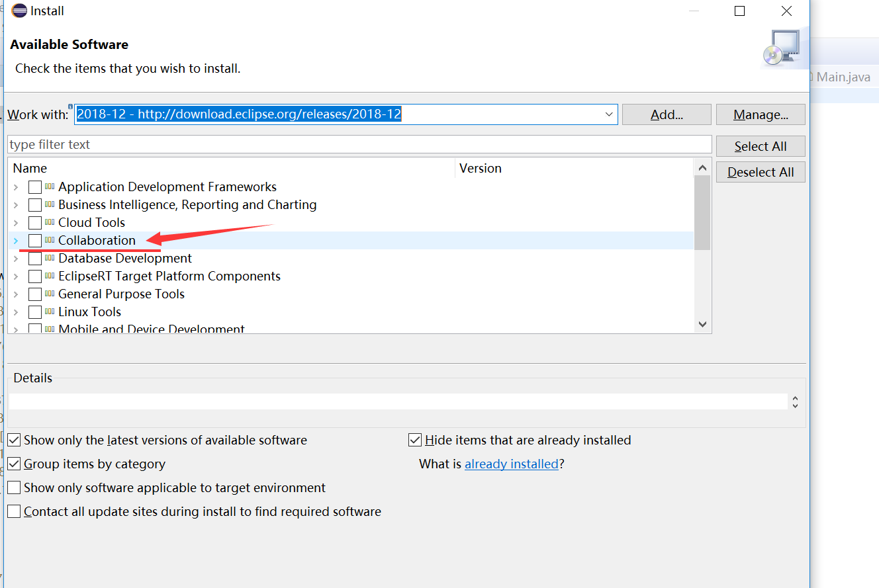Viewport: 879px width, 588px height.
Task: Click the Name column header
Action: (x=30, y=167)
